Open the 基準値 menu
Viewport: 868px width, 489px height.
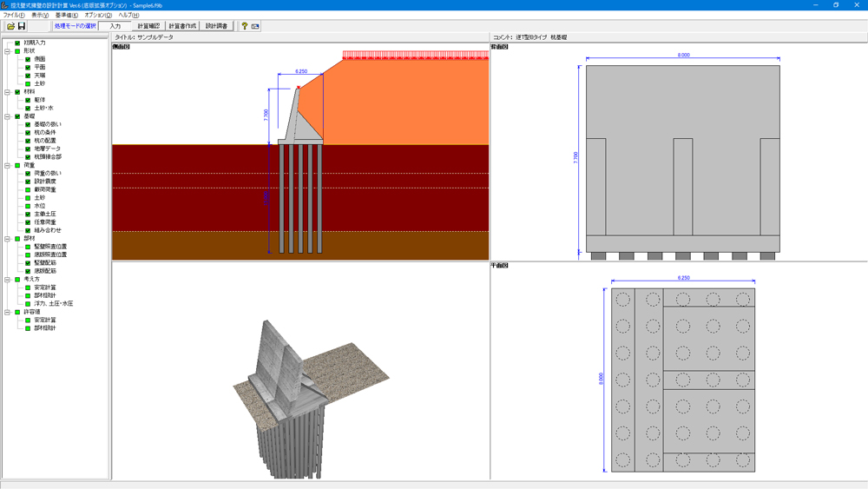[66, 15]
